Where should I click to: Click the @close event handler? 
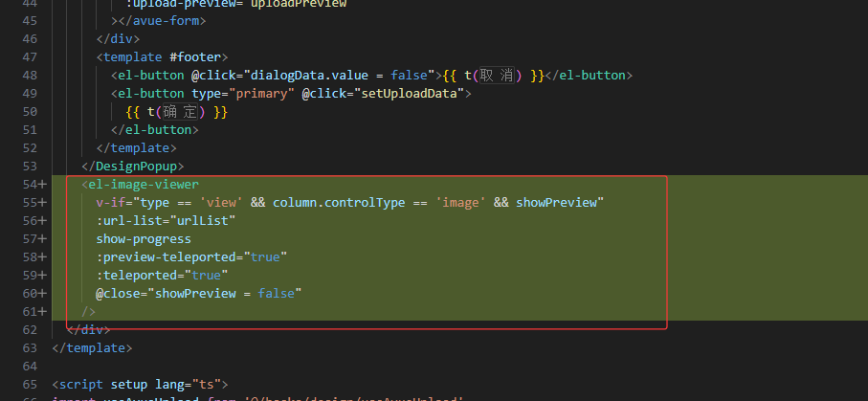pos(117,293)
